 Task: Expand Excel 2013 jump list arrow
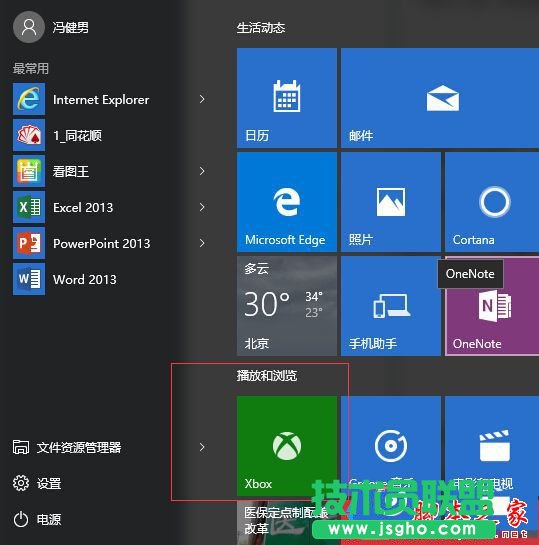click(202, 207)
